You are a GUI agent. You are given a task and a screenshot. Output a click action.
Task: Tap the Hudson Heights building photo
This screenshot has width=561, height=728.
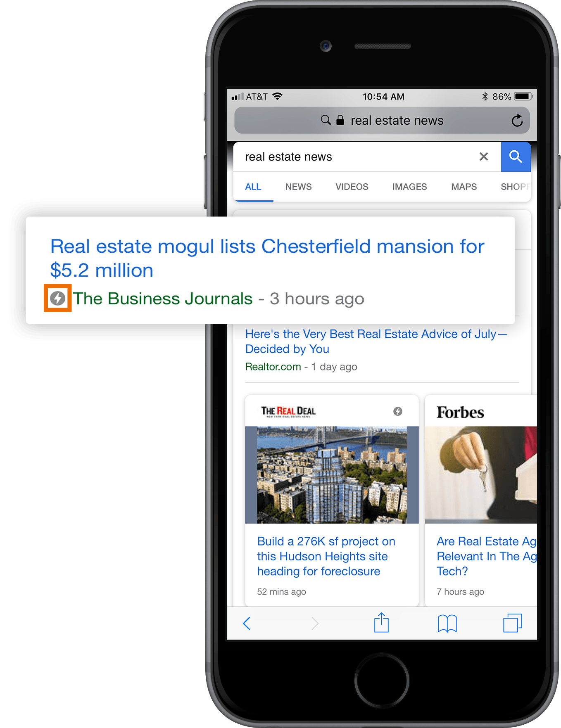coord(332,475)
